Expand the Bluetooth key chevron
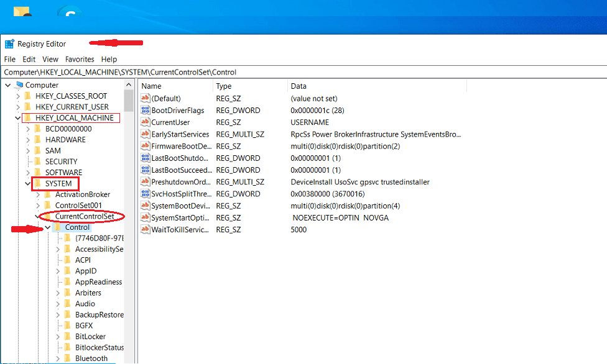The height and width of the screenshot is (364, 607). 58,358
